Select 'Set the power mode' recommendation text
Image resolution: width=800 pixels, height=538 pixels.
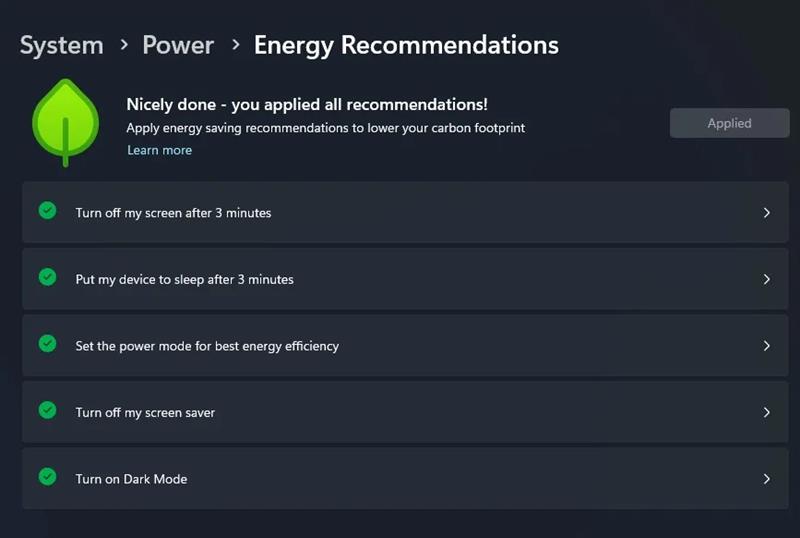pyautogui.click(x=207, y=346)
